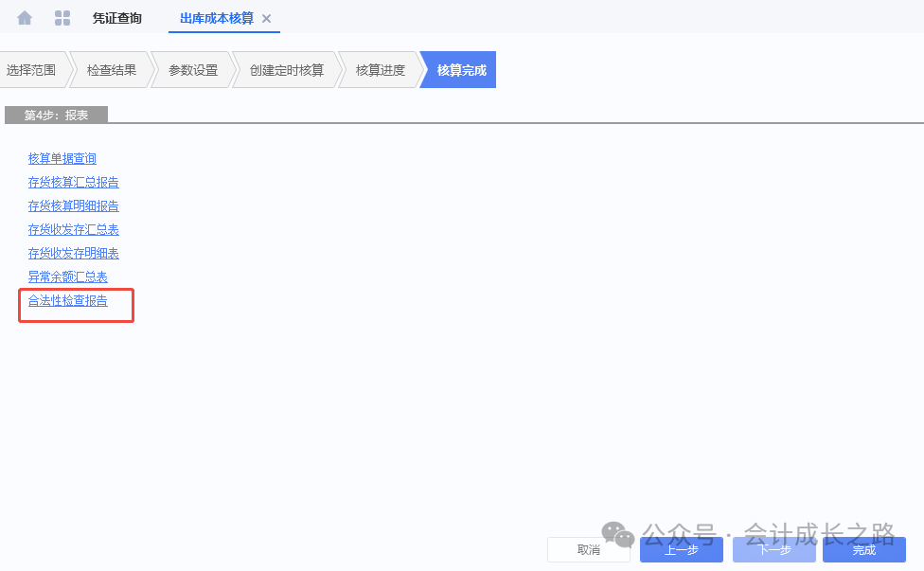The image size is (924, 571).
Task: Open the app grid menu icon
Action: pos(62,18)
